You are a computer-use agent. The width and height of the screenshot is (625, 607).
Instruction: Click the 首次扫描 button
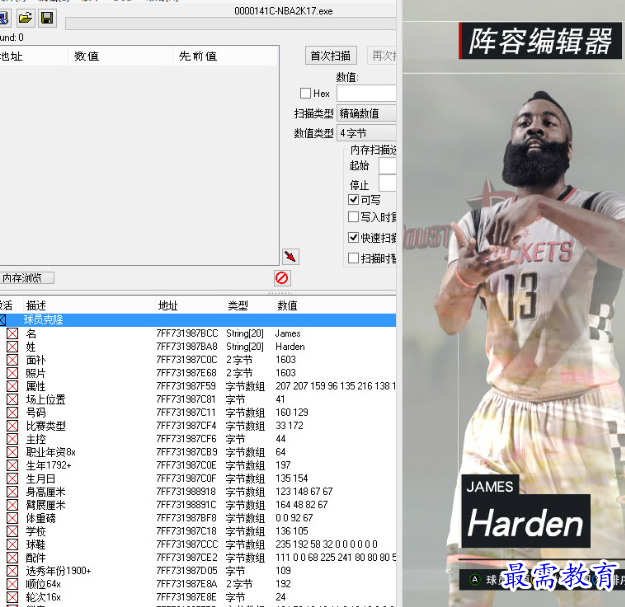tap(330, 56)
